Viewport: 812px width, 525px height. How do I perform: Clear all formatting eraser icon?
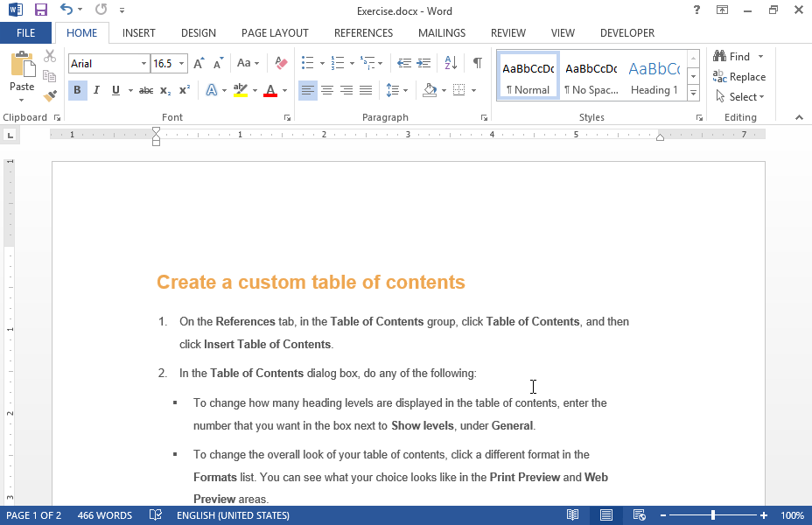(x=281, y=63)
